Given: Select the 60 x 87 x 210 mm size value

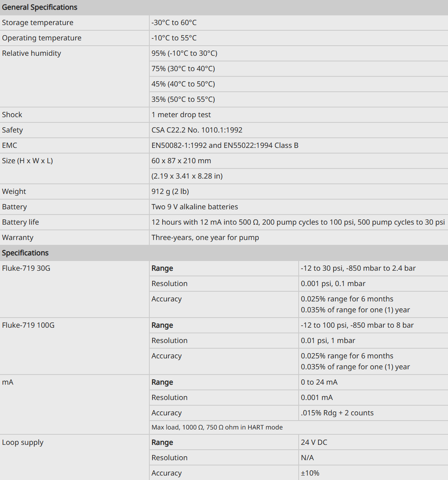Looking at the screenshot, I should point(181,160).
